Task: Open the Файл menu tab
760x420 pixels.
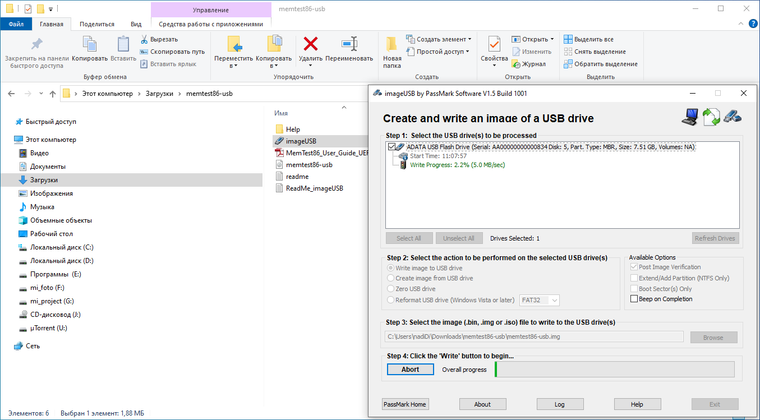Action: [x=16, y=24]
